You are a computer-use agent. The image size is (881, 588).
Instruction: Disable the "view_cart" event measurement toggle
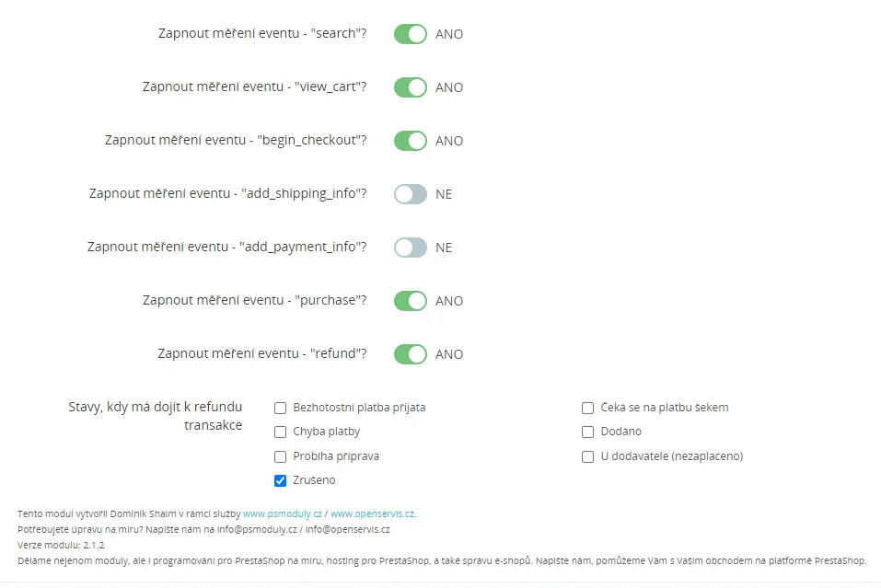tap(411, 87)
